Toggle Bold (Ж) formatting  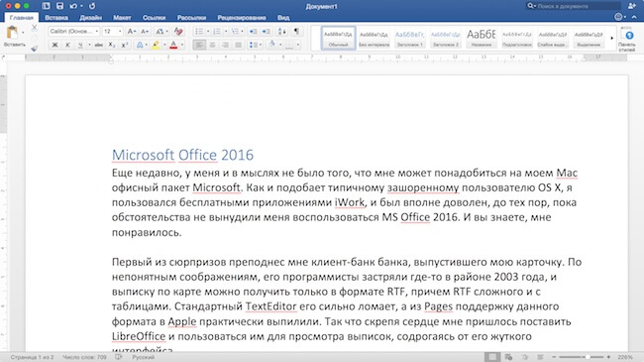tap(54, 45)
